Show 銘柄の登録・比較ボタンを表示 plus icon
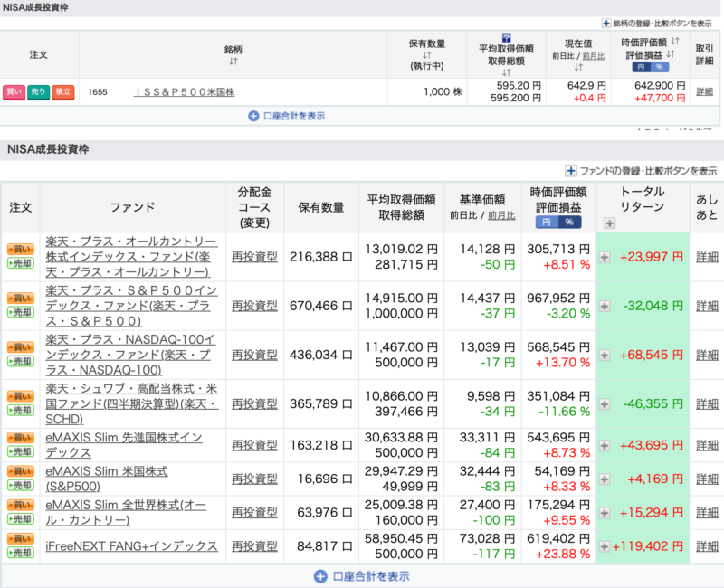The width and height of the screenshot is (724, 588). (606, 24)
